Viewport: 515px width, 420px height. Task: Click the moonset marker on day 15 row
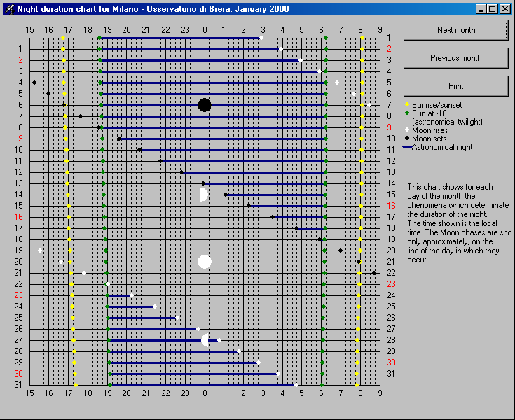click(249, 206)
